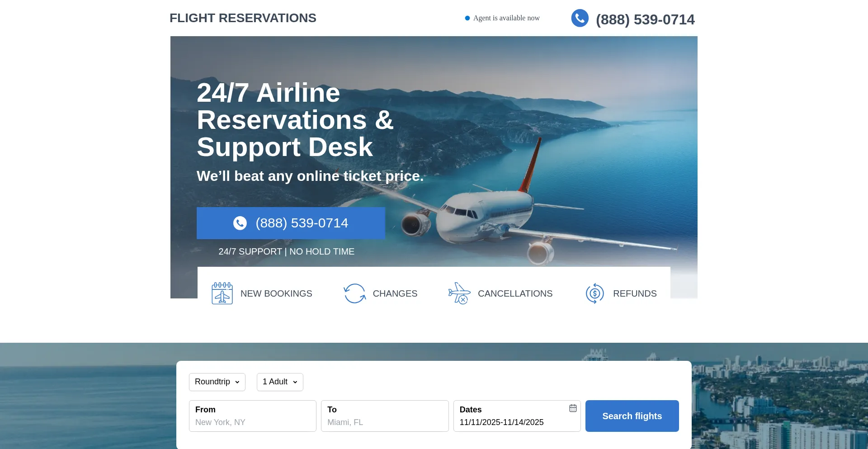868x449 pixels.
Task: Call (888) 539-0714 via hero button
Action: 291,223
